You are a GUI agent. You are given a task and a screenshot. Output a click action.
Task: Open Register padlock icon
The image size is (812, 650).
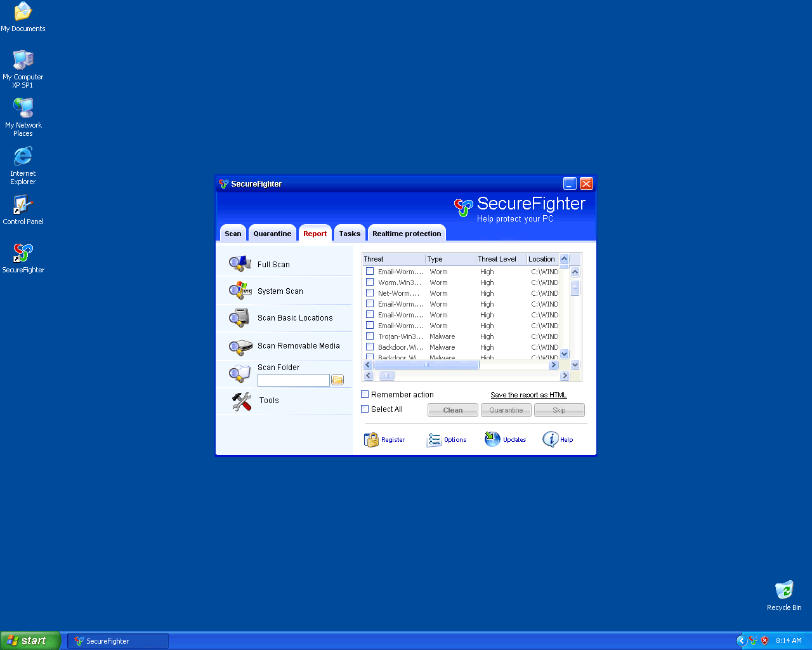click(x=371, y=439)
